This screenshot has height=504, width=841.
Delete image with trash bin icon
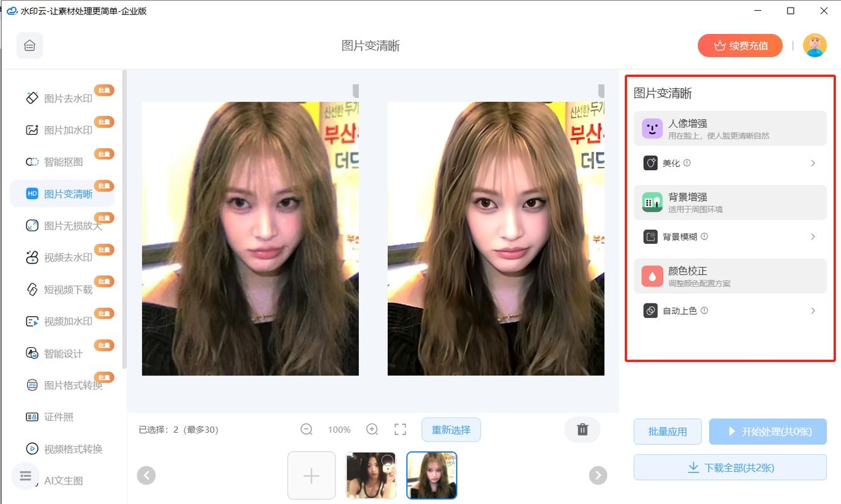coord(582,430)
